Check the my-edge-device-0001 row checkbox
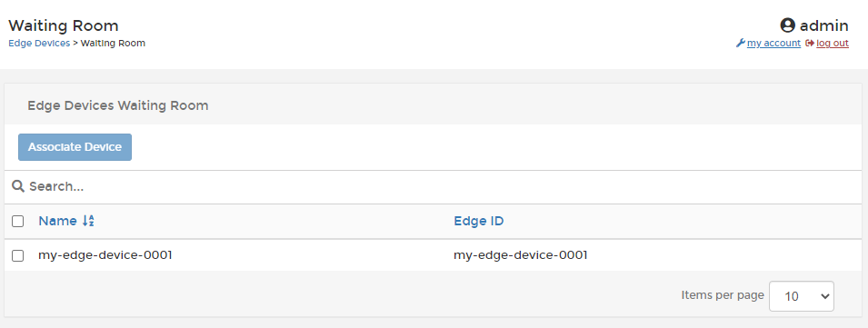The image size is (868, 328). click(17, 255)
